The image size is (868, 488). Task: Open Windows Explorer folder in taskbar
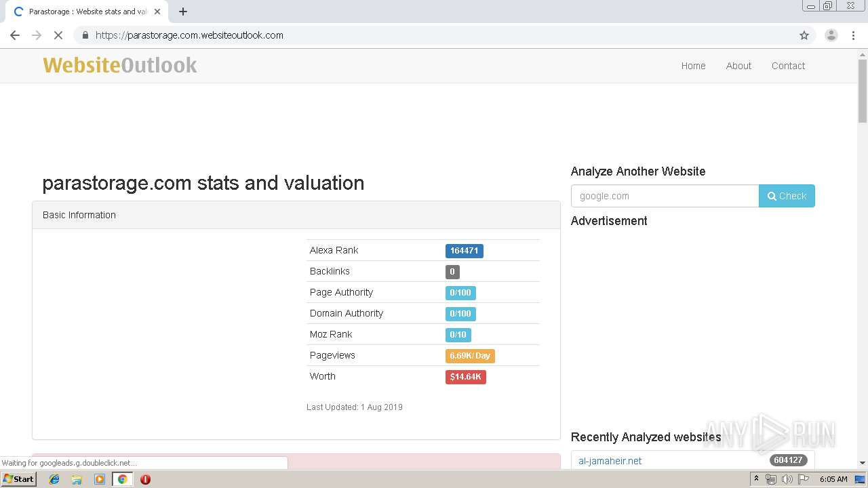point(77,479)
